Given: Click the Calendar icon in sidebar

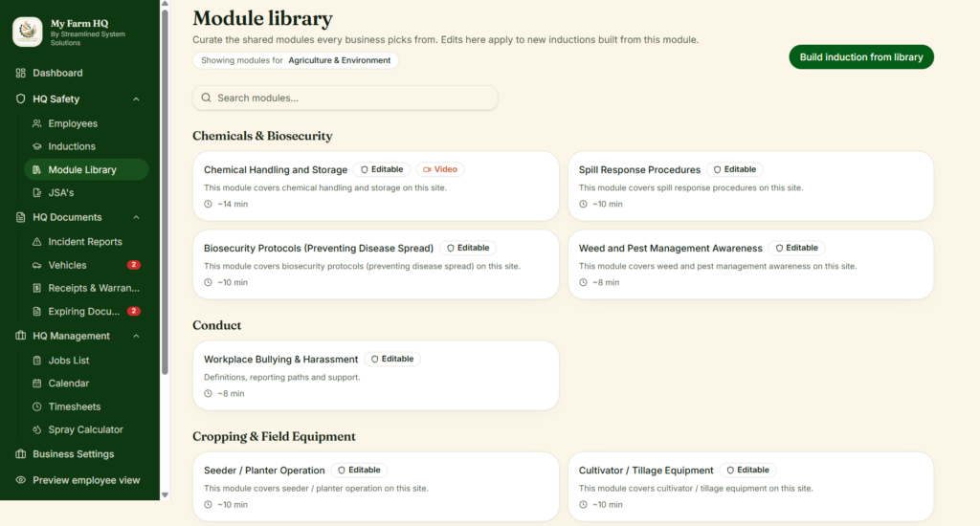Looking at the screenshot, I should click(37, 384).
